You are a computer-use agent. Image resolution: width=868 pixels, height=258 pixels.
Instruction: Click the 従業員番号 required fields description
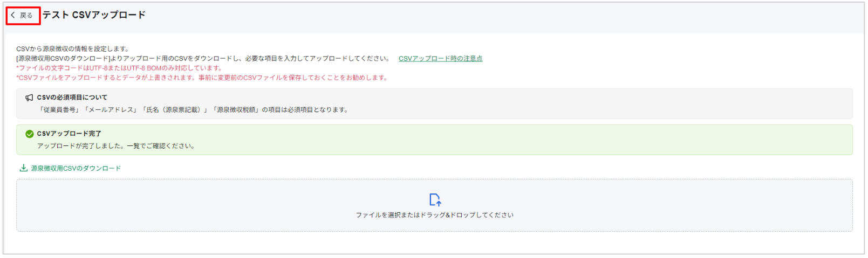[193, 110]
